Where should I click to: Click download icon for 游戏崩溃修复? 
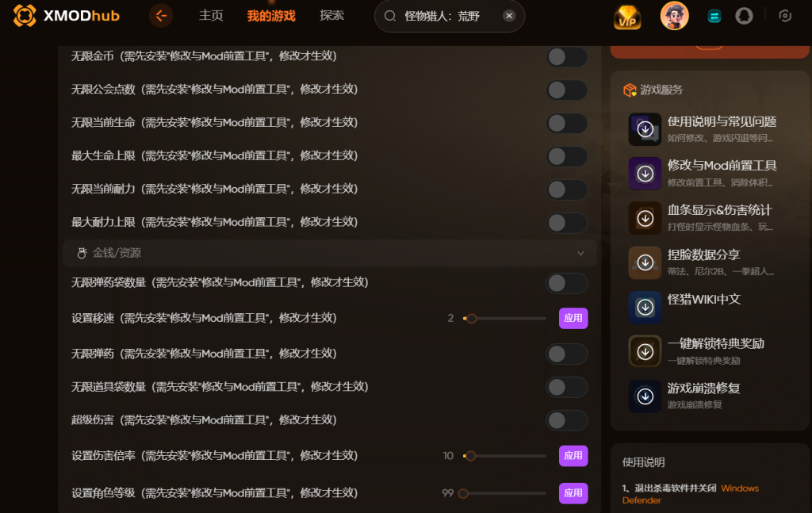pyautogui.click(x=645, y=396)
